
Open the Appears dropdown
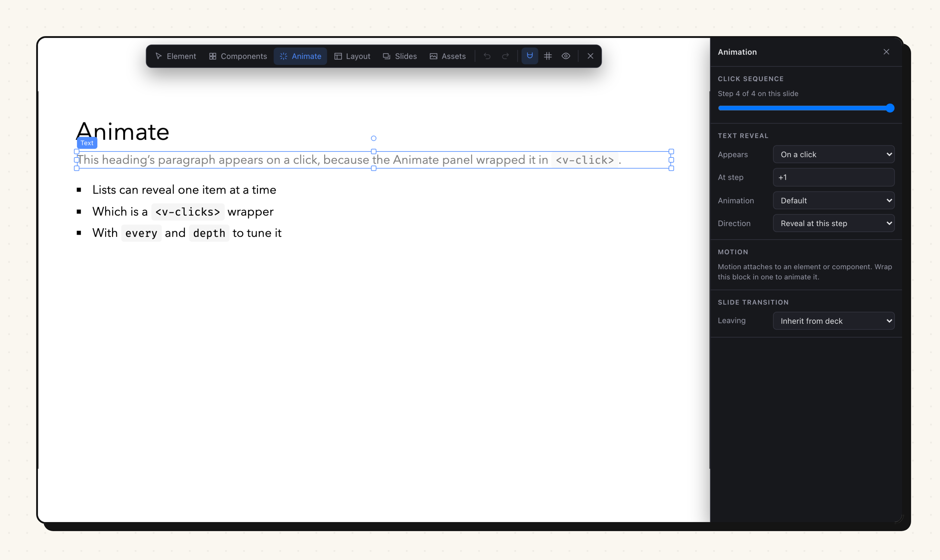click(x=834, y=154)
